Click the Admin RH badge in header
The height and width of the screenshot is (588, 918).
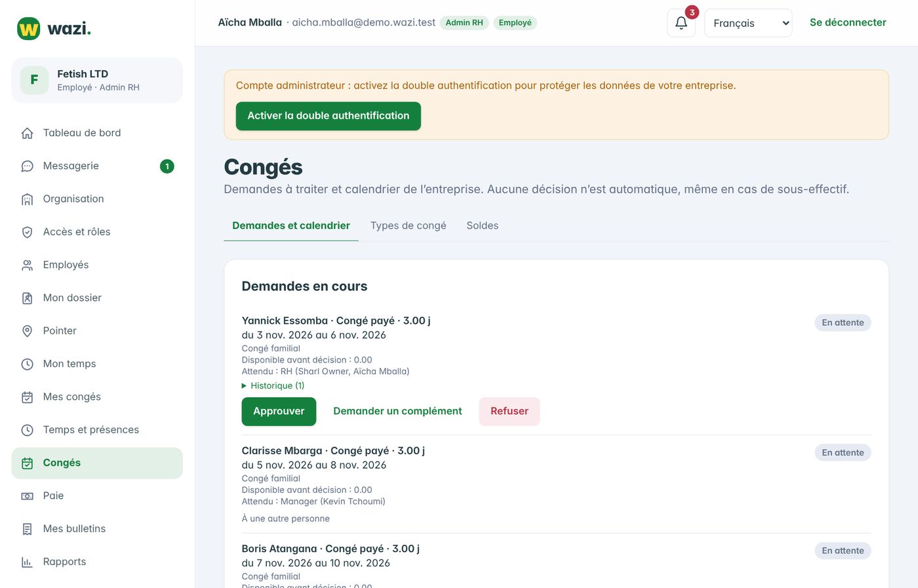[464, 22]
